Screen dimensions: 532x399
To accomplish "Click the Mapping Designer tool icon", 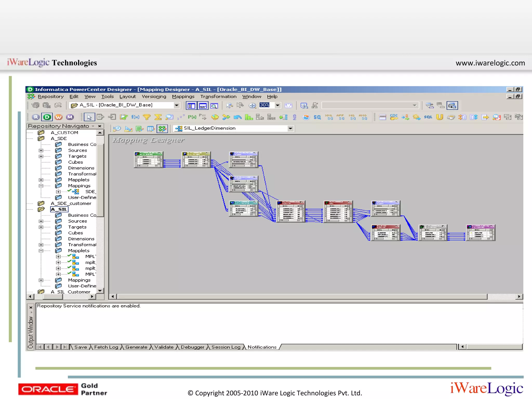I will tap(162, 129).
